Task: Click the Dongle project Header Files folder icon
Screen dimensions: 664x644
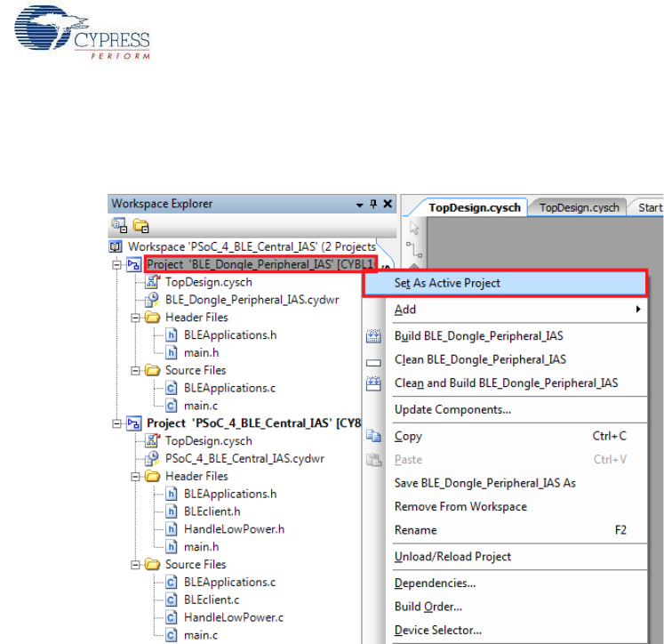Action: tap(153, 318)
